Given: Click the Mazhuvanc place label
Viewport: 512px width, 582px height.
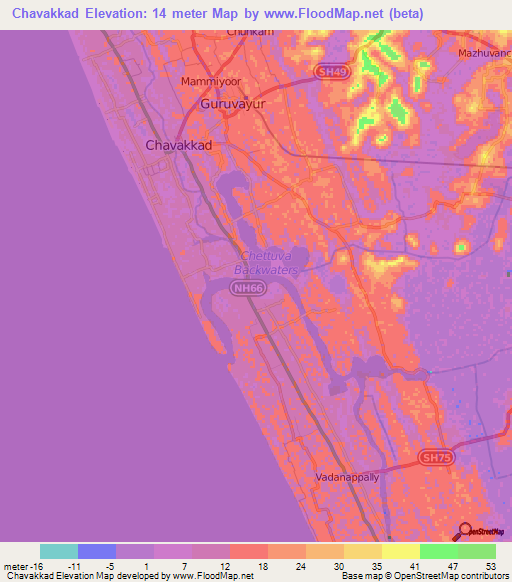Looking at the screenshot, I should [x=485, y=53].
